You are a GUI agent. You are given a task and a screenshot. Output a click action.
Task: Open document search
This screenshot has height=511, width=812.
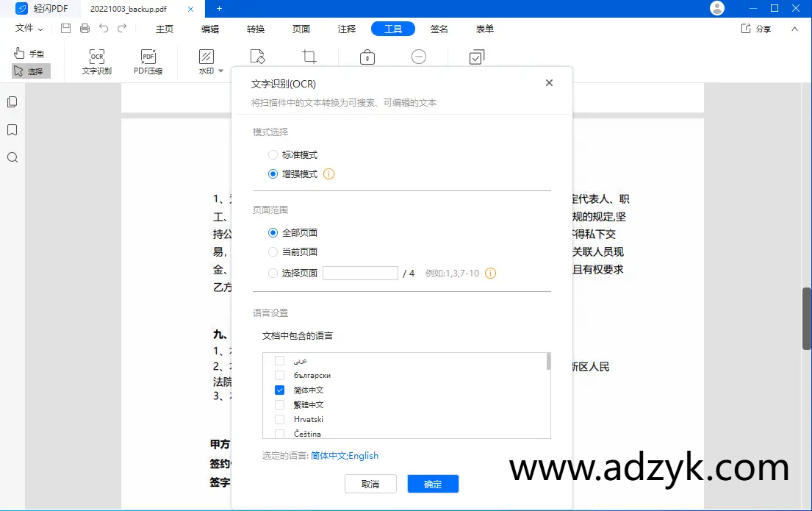coord(12,157)
